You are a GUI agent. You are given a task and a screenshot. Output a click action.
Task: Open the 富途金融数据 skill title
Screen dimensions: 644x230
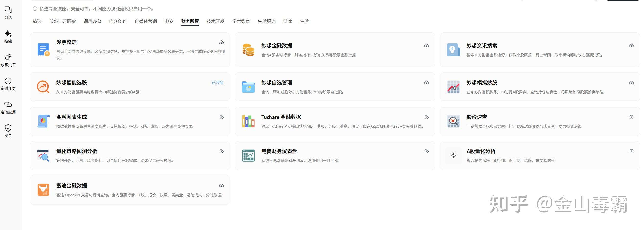[72, 186]
